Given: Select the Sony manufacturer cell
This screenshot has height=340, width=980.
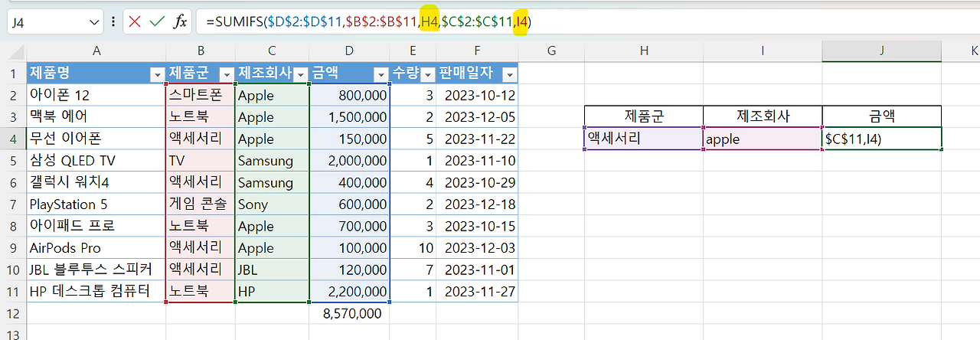Looking at the screenshot, I should click(273, 204).
